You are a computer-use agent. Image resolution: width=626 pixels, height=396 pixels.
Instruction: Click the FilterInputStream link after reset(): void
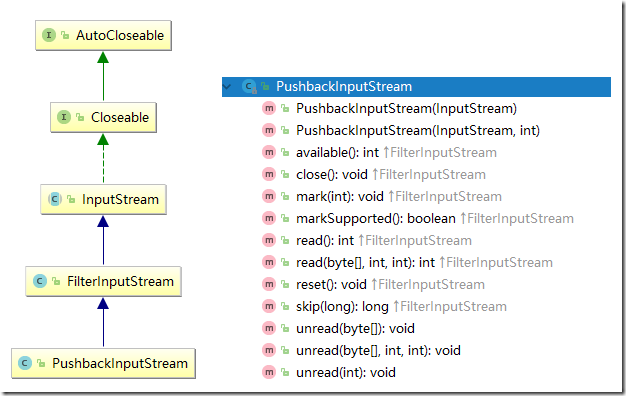pyautogui.click(x=431, y=285)
